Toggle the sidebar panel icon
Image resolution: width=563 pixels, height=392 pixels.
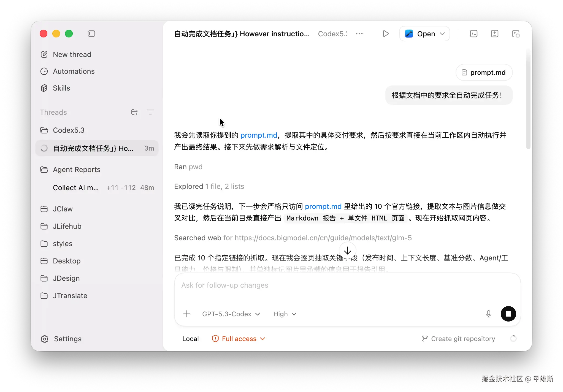click(91, 34)
